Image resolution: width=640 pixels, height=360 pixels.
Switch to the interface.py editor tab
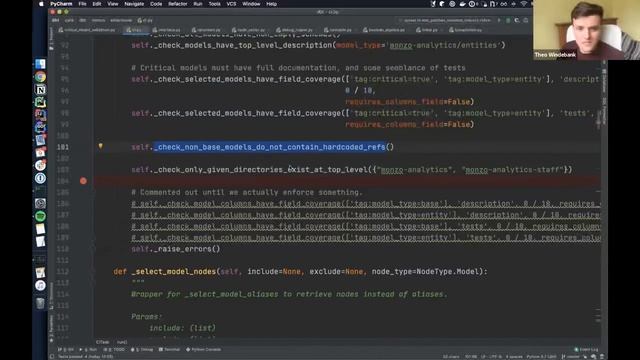[x=167, y=30]
